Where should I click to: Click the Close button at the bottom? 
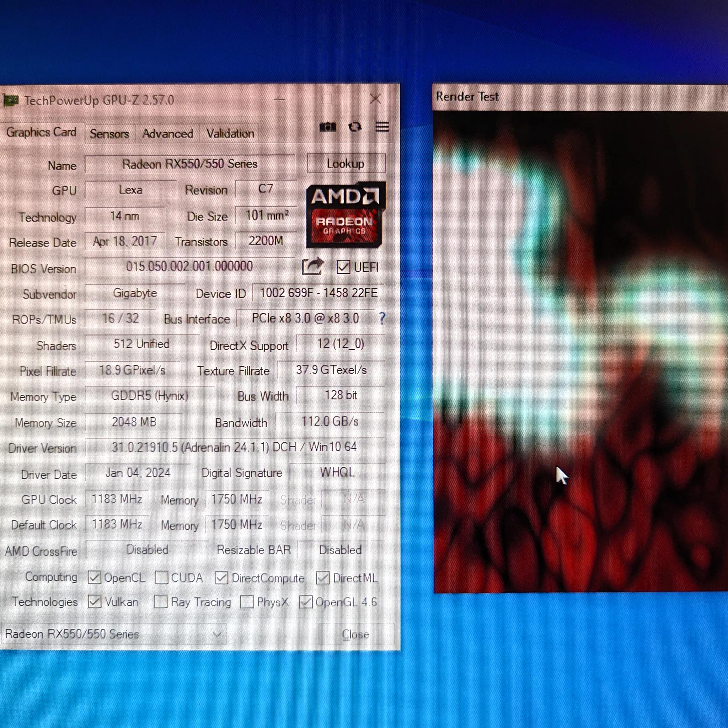pyautogui.click(x=356, y=635)
